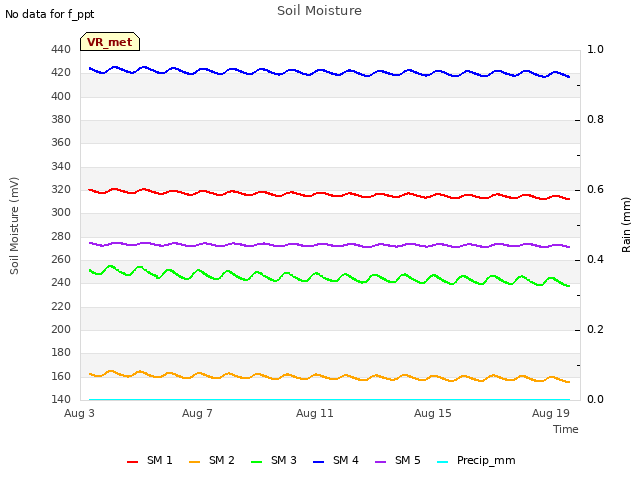The image size is (640, 480).
Task: Click the Aug 11 x-axis tick label
Action: pos(315,413)
